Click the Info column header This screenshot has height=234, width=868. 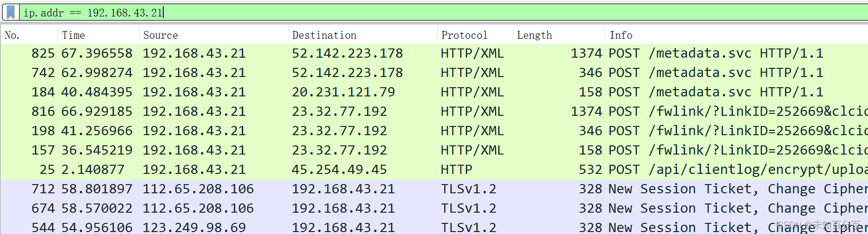coord(737,35)
